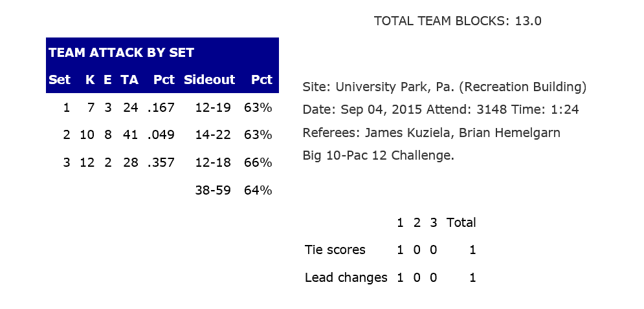Select set 1 attack percentage .167
Image resolution: width=644 pixels, height=309 pixels.
coord(161,108)
